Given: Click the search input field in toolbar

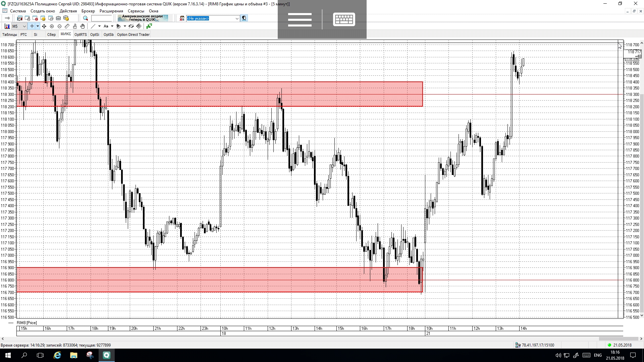Looking at the screenshot, I should (x=101, y=18).
